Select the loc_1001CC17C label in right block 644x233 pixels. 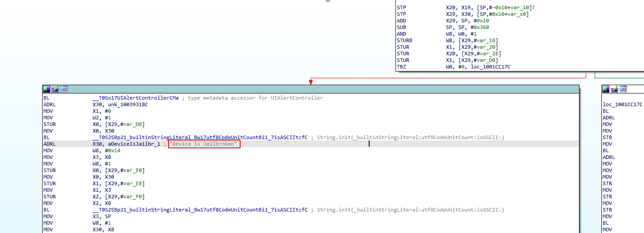[x=623, y=104]
